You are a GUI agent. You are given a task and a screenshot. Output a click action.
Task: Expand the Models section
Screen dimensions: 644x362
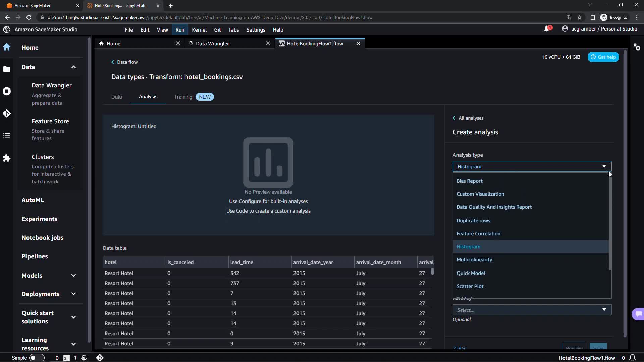click(73, 275)
